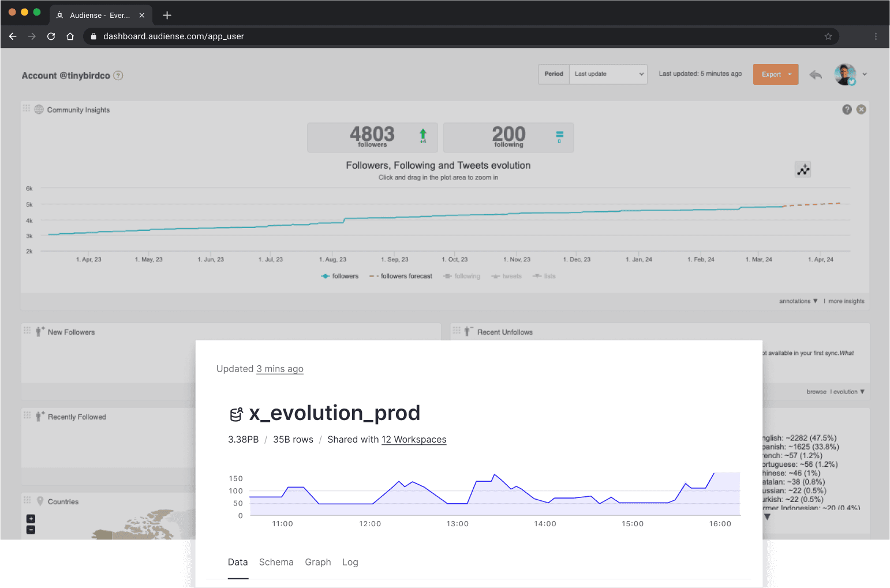Image resolution: width=890 pixels, height=588 pixels.
Task: Open the Period Last update dropdown
Action: (607, 74)
